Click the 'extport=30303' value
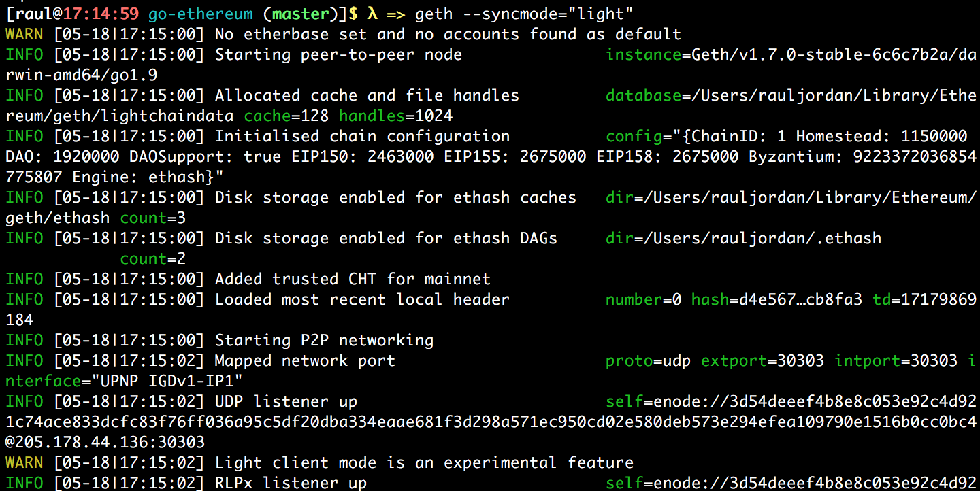Viewport: 980px width, 491px height. (x=762, y=360)
